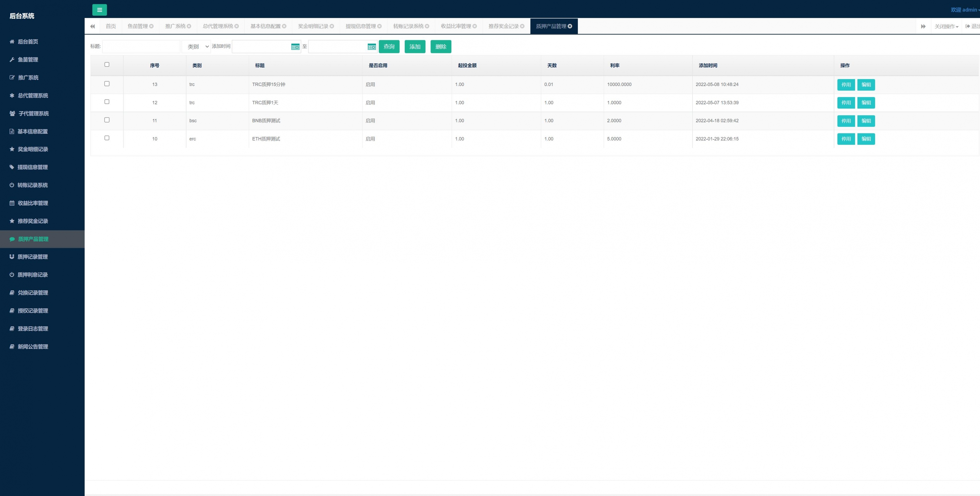The width and height of the screenshot is (980, 496).
Task: Select the checkbox for ETH质押测试 row
Action: click(107, 138)
